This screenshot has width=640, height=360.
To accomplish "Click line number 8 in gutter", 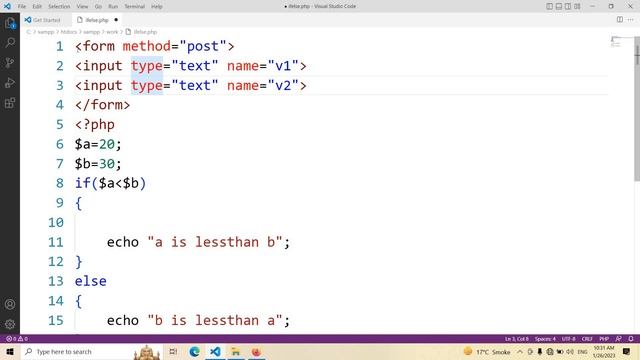I will 60,183.
